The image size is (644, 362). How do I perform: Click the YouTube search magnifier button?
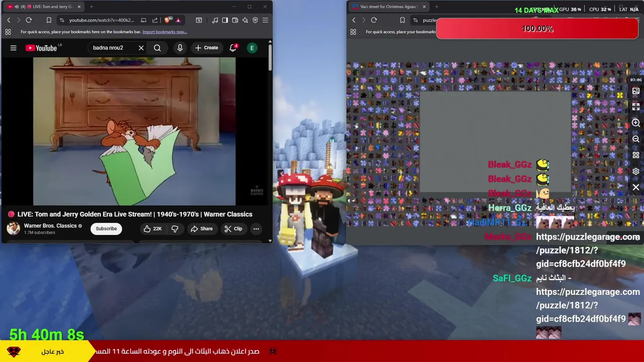157,48
